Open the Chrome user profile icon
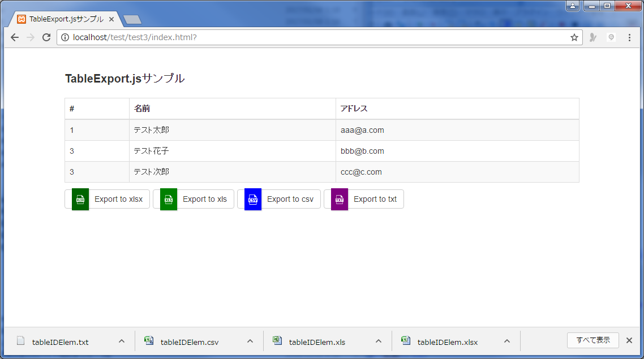 (573, 6)
